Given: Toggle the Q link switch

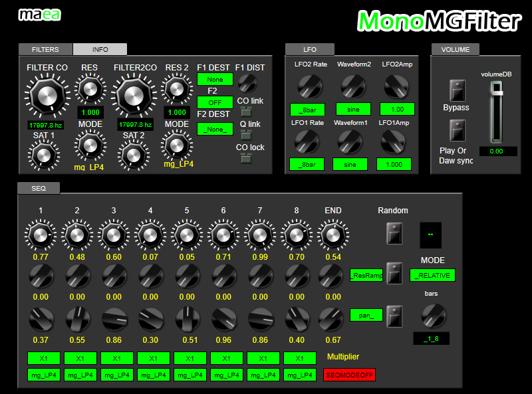Looking at the screenshot, I should 246,135.
